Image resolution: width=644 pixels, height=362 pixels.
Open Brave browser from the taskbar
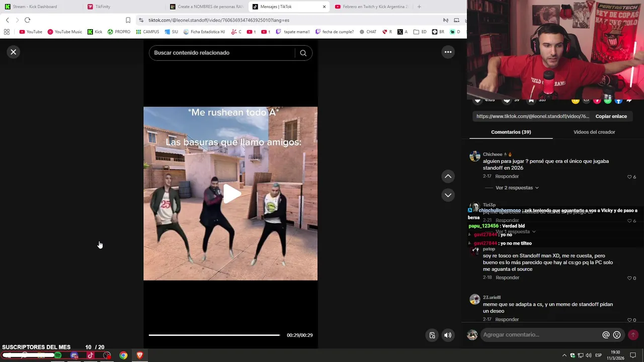point(140,355)
